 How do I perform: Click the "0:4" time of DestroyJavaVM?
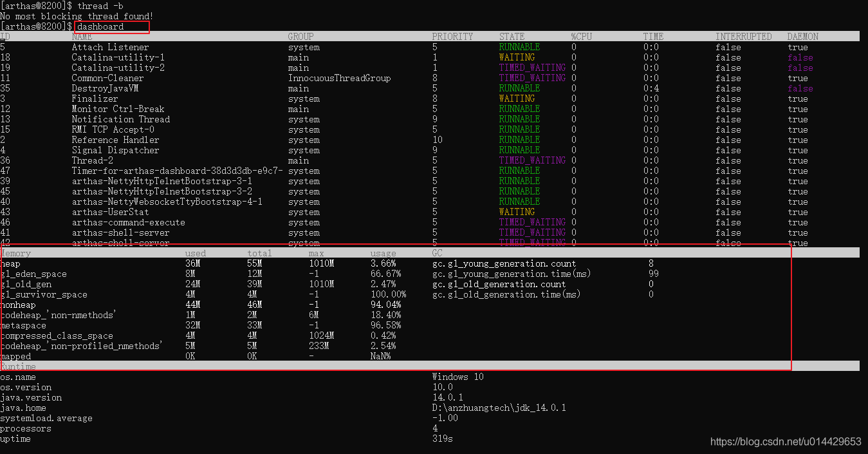pos(651,88)
